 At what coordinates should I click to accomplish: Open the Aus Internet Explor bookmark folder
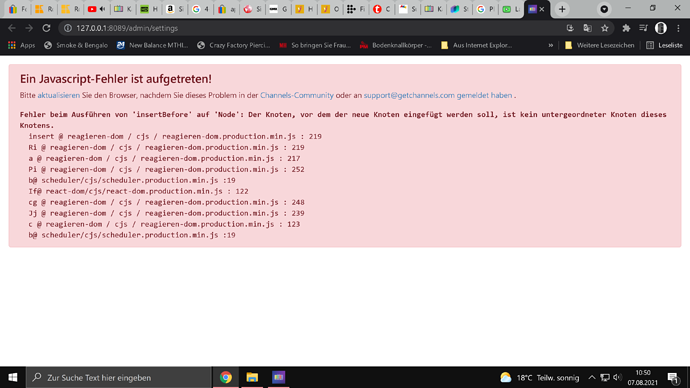pyautogui.click(x=477, y=45)
